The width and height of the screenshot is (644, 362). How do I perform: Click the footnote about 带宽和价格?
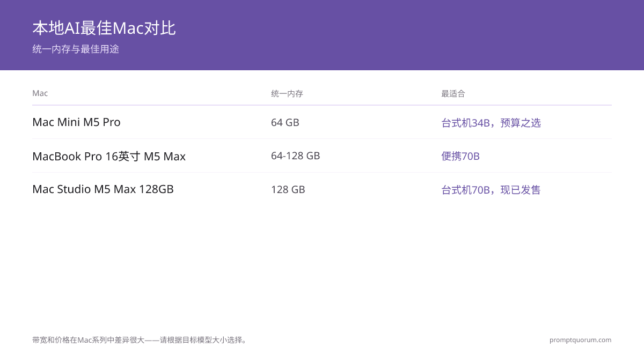coord(140,340)
